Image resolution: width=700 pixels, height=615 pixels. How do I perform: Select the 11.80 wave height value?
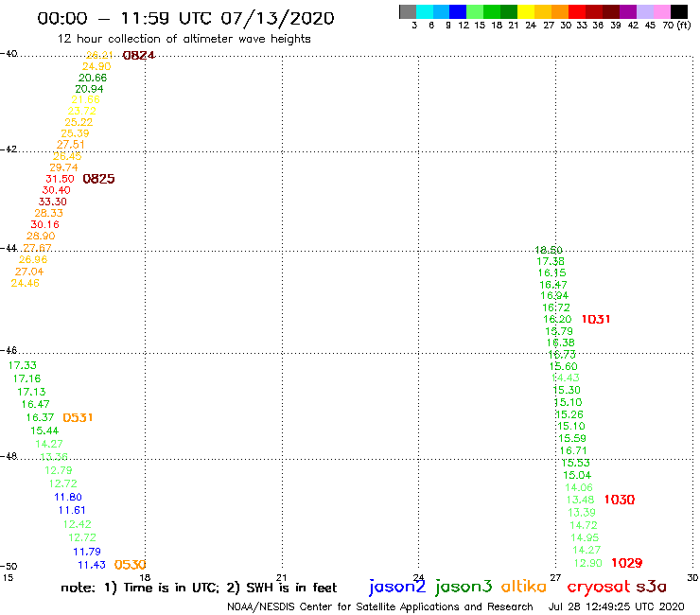(68, 497)
